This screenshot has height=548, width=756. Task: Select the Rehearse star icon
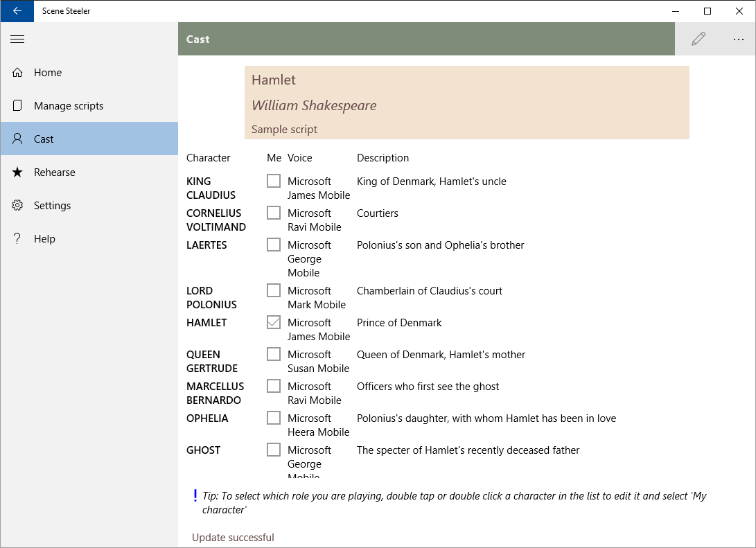click(x=16, y=172)
